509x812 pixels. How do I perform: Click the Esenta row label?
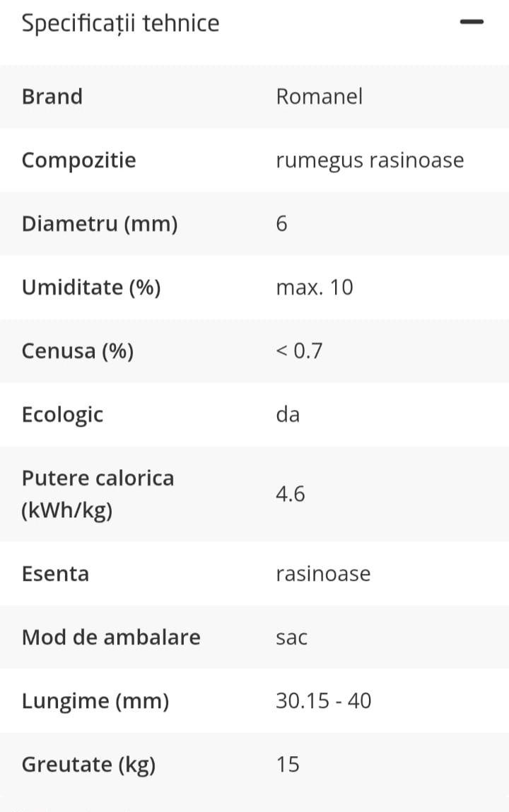(55, 574)
